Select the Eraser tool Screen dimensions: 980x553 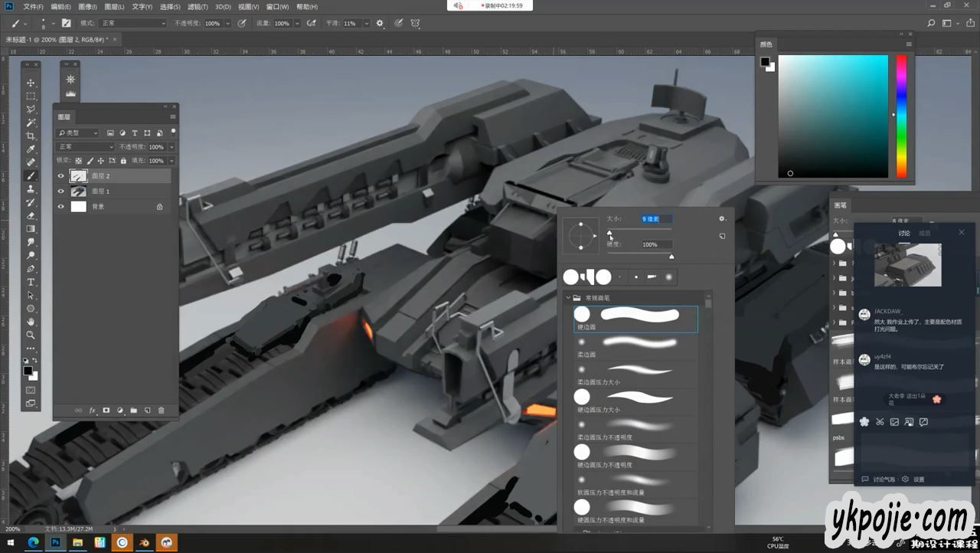click(x=31, y=215)
